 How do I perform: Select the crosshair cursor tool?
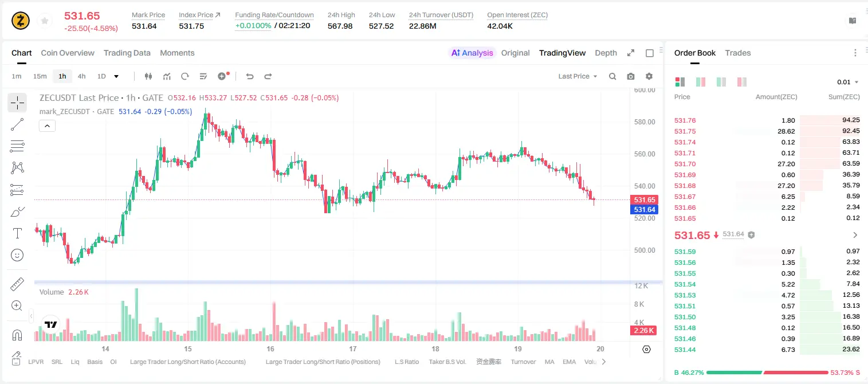(x=17, y=103)
